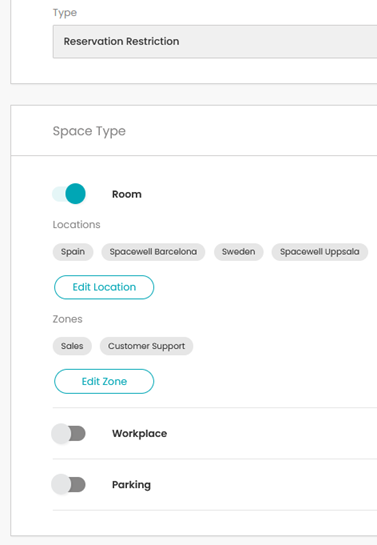Select the Spacewell Uppsala location chip
Screen dimensions: 377x545
coord(320,252)
